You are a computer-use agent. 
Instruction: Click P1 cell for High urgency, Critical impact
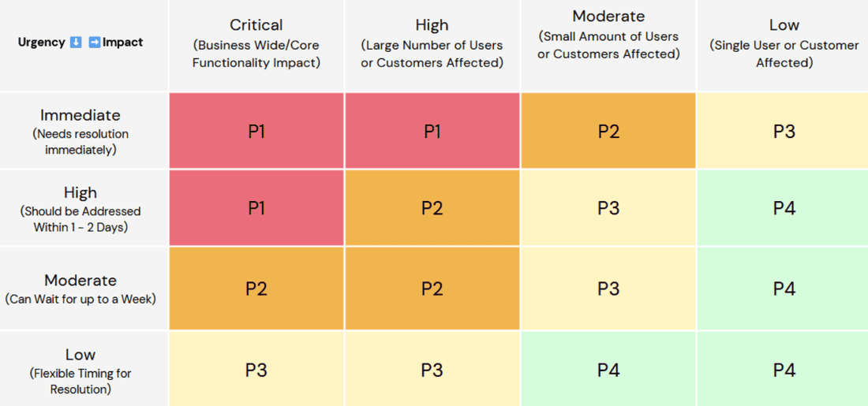[256, 208]
